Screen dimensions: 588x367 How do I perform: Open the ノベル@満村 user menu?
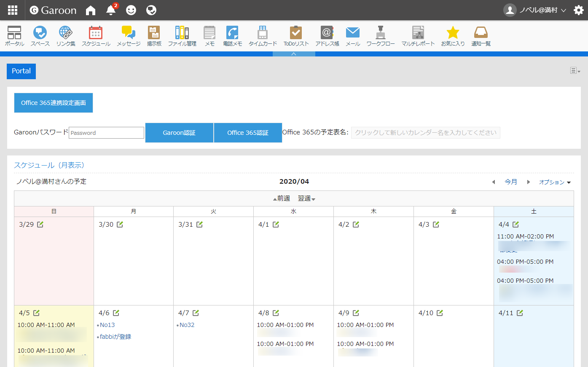(535, 10)
